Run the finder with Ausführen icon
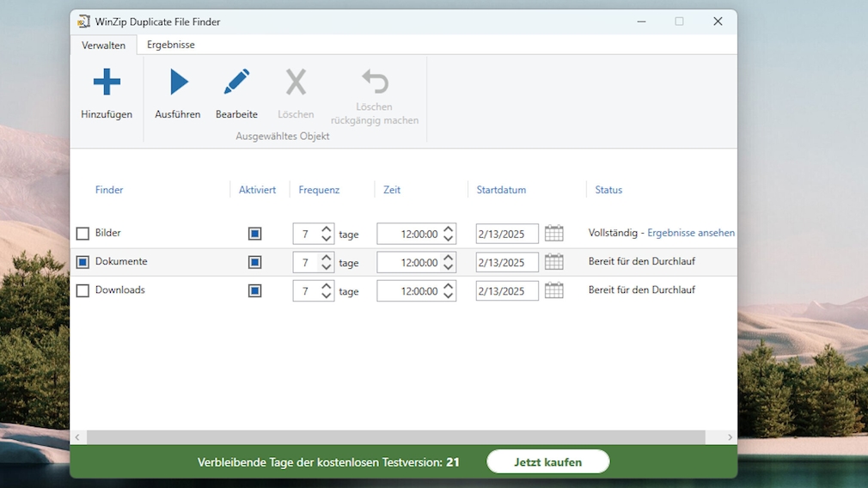 pyautogui.click(x=178, y=82)
